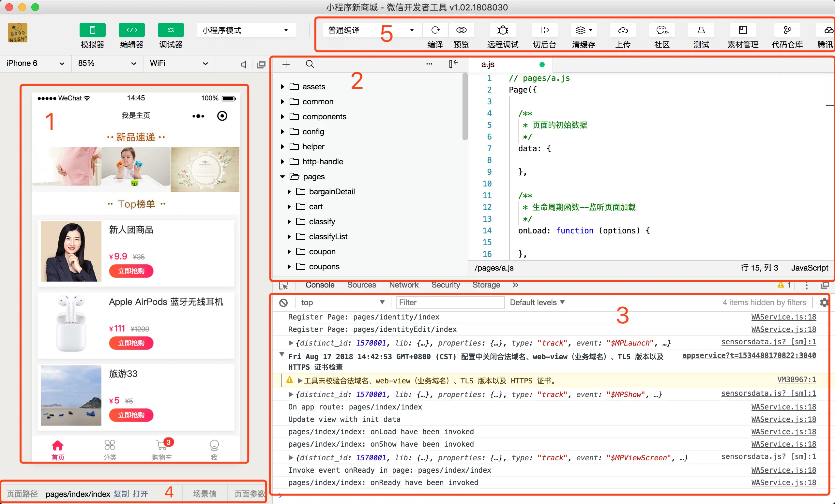The width and height of the screenshot is (835, 504).
Task: Select the a.js editor tab
Action: [488, 64]
